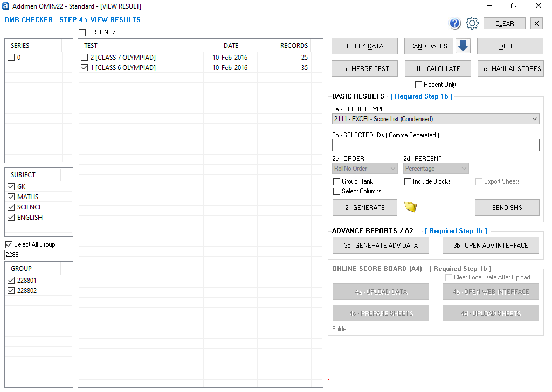The height and width of the screenshot is (392, 552).
Task: Select the 2 [CLASS 7 OLYMPIAD] test checkbox
Action: (x=84, y=57)
